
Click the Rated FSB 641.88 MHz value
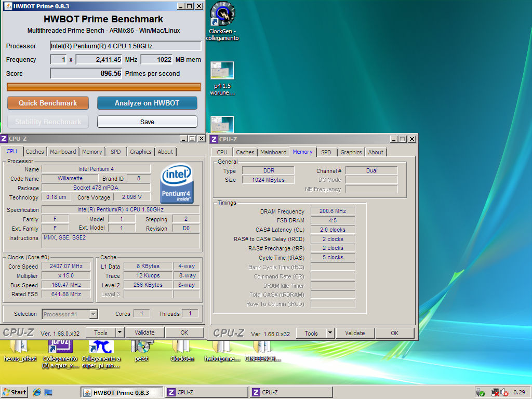tap(66, 294)
